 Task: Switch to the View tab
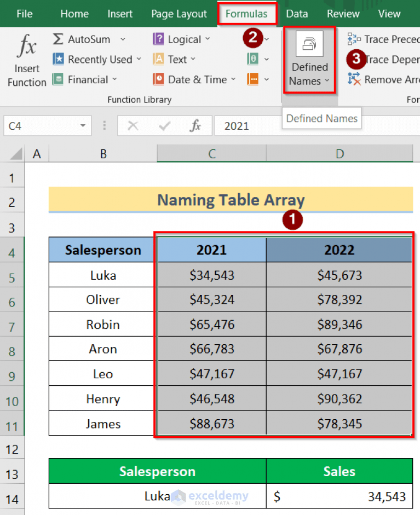[x=389, y=14]
